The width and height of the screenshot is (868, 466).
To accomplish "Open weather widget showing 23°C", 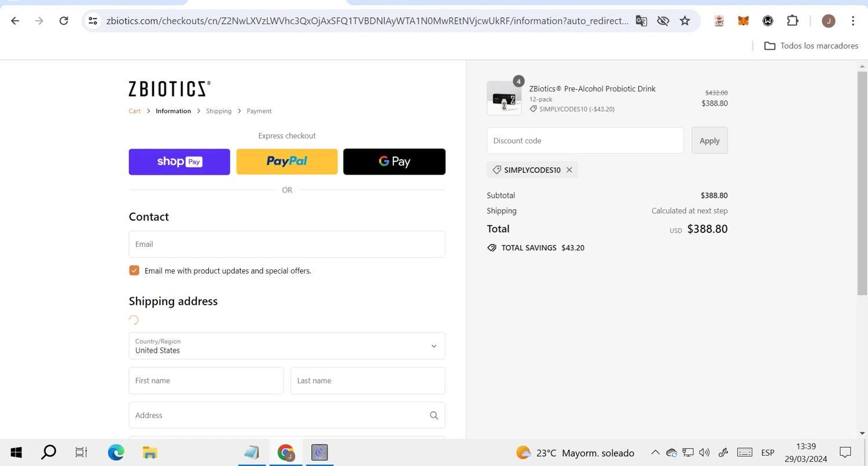I will 575,453.
